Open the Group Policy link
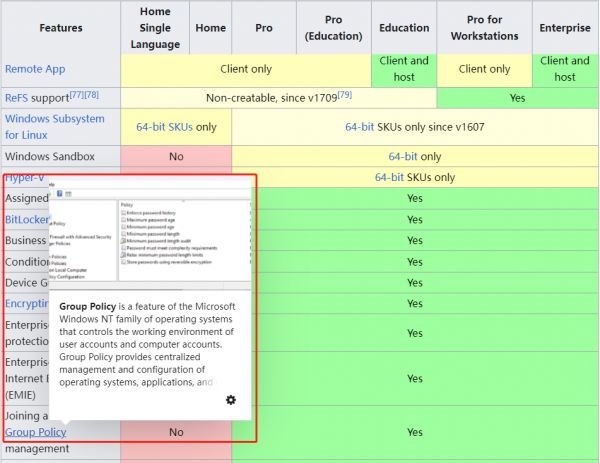 (36, 432)
